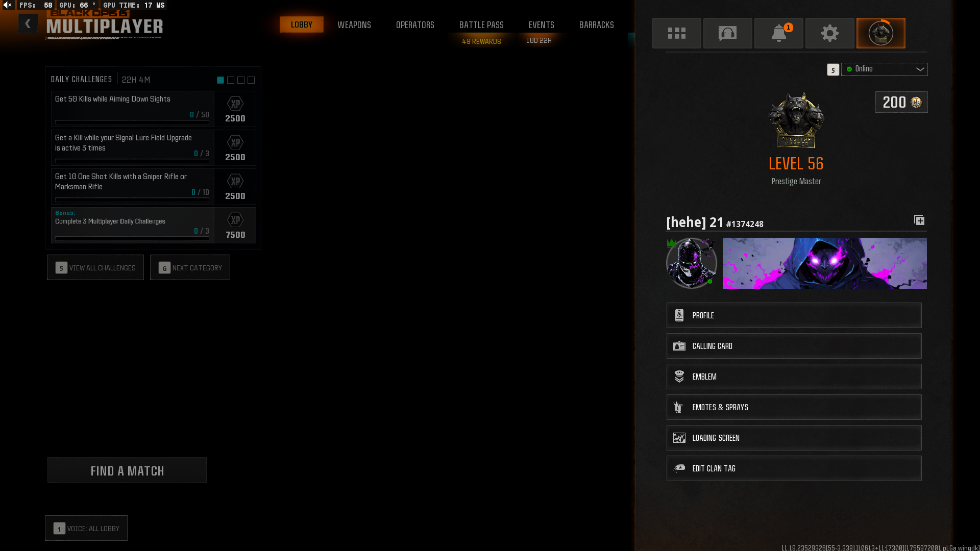Open notifications via the bell icon

tap(778, 33)
